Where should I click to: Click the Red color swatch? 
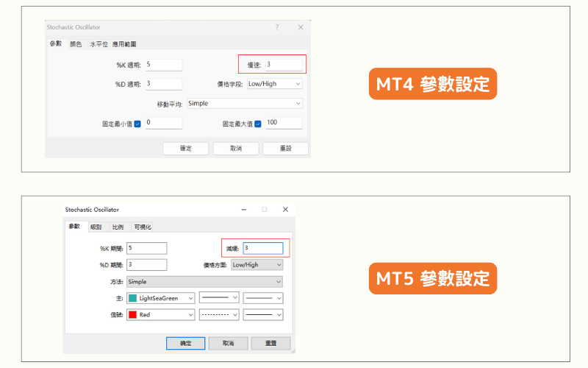[x=133, y=315]
